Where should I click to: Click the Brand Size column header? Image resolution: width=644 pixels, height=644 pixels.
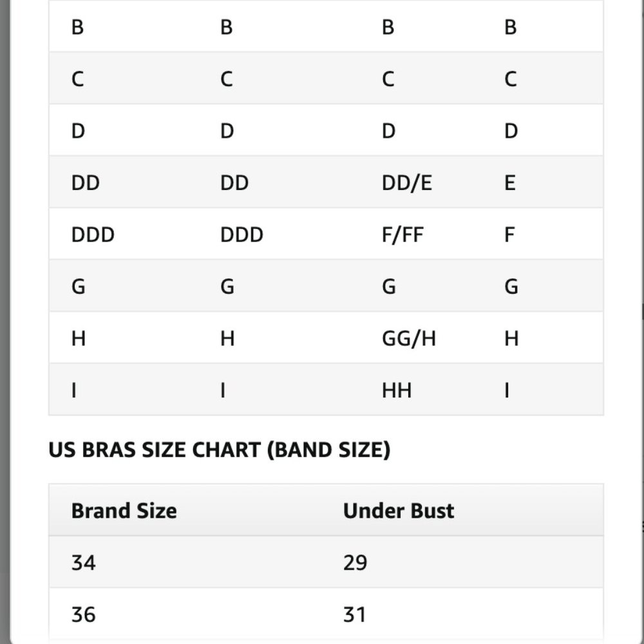click(x=124, y=511)
